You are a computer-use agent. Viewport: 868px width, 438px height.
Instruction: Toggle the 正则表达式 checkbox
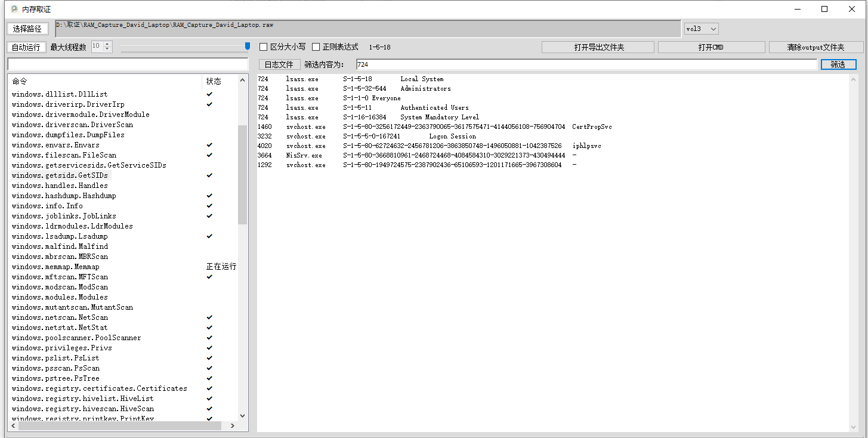(316, 47)
